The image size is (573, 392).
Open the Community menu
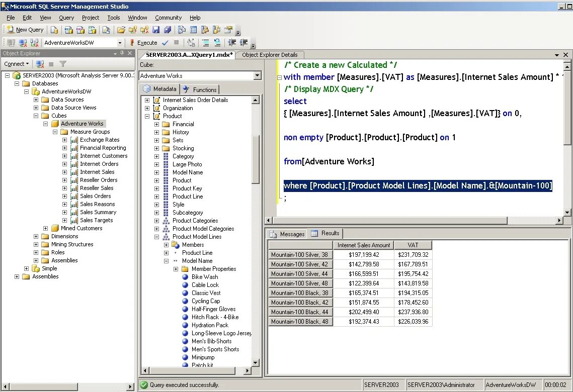pyautogui.click(x=168, y=18)
